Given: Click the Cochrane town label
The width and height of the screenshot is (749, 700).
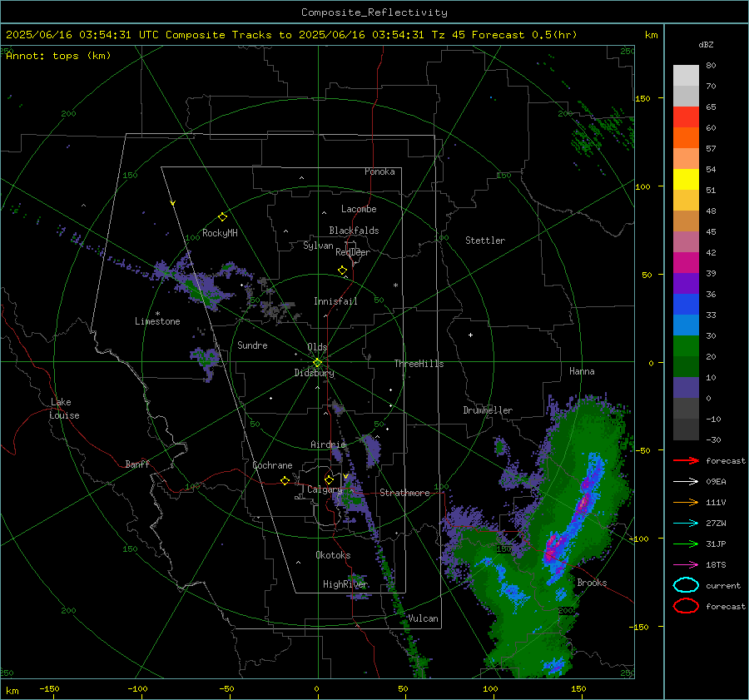Looking at the screenshot, I should (272, 465).
